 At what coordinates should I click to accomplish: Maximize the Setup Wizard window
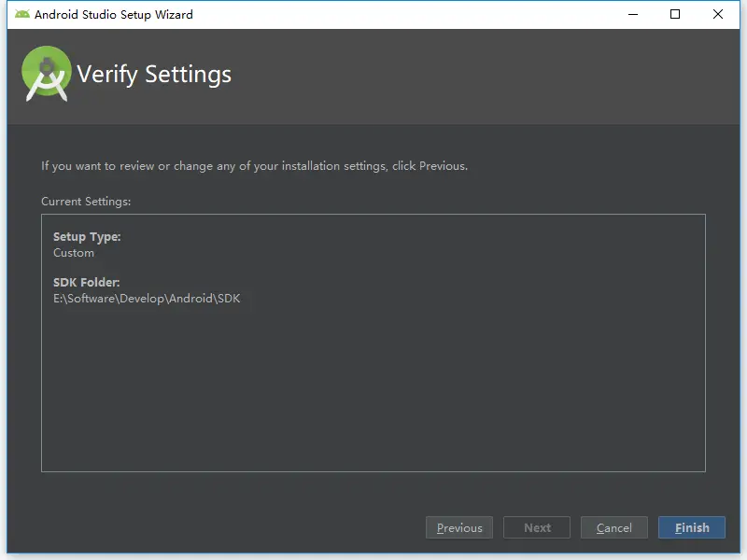tap(675, 14)
